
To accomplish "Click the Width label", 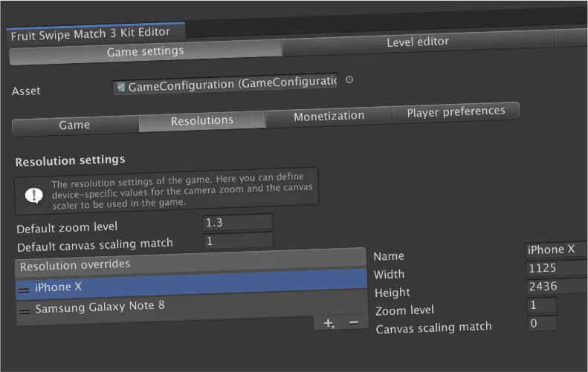I will tap(390, 274).
